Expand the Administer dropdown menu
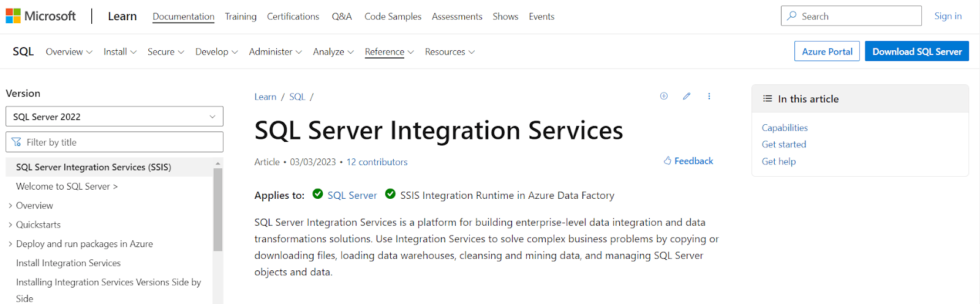This screenshot has width=980, height=304. point(276,52)
